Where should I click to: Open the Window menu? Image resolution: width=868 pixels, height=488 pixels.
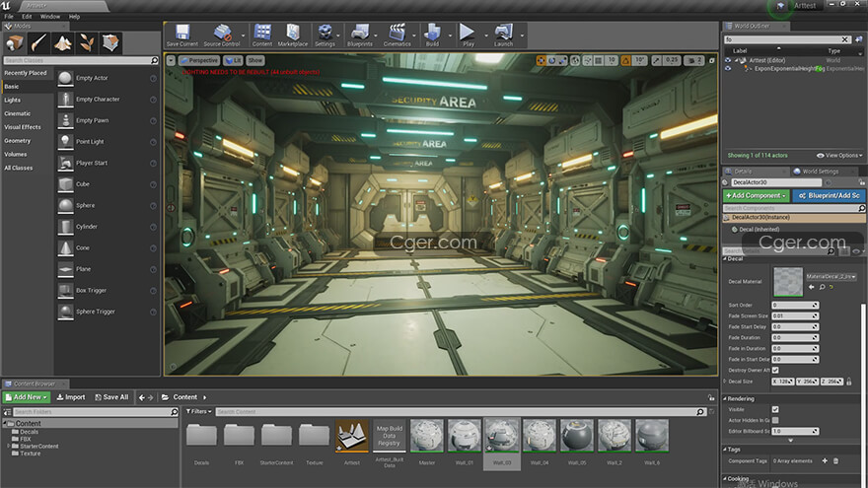tap(50, 17)
